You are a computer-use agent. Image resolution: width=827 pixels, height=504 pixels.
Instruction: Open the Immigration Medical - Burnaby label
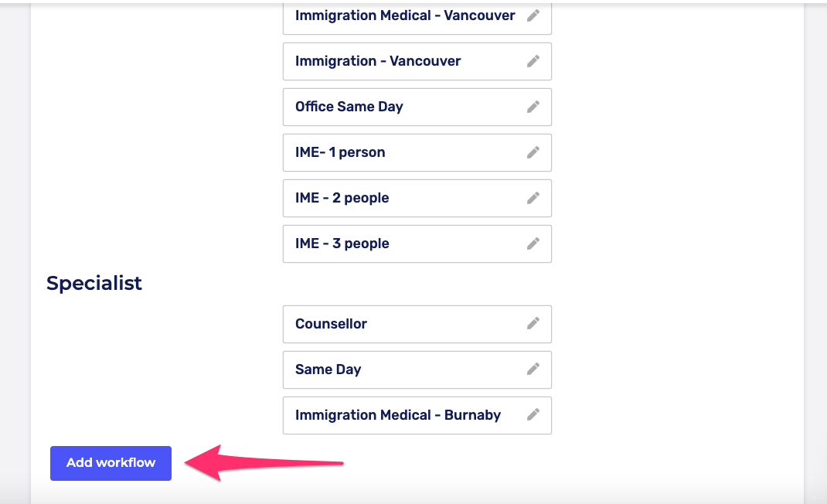click(397, 415)
